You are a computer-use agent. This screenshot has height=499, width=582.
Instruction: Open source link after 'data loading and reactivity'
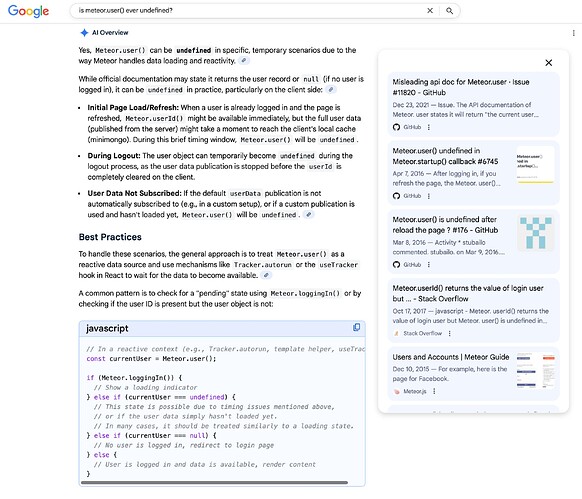(x=243, y=61)
